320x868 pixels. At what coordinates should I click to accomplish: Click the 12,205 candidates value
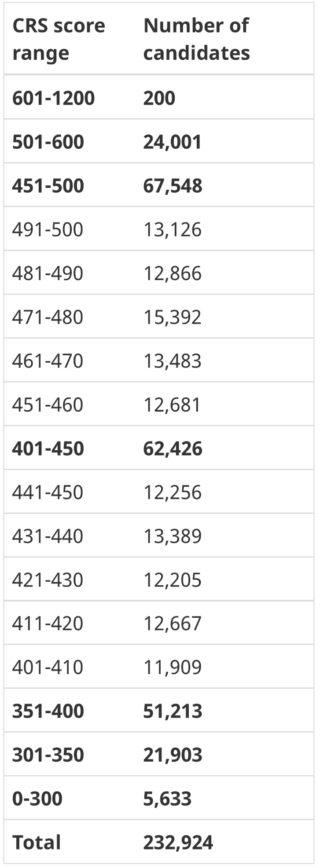pos(172,580)
